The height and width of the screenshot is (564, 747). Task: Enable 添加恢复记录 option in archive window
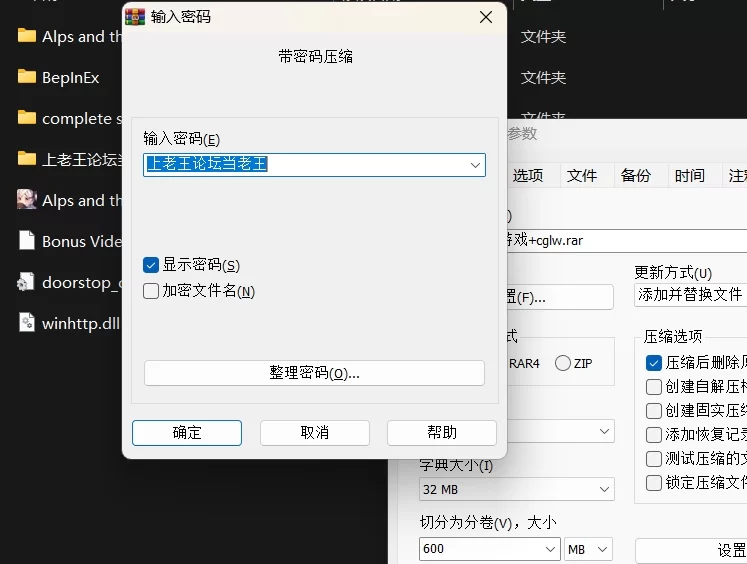(x=654, y=434)
